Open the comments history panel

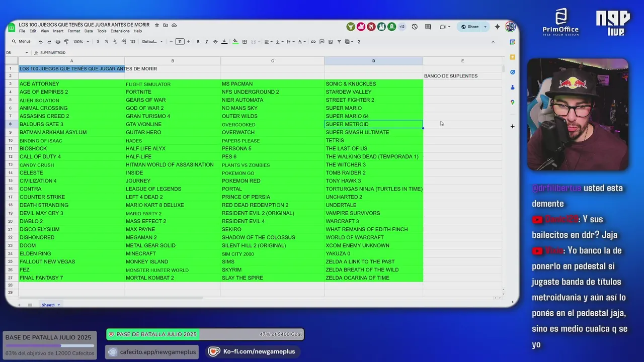point(428,27)
